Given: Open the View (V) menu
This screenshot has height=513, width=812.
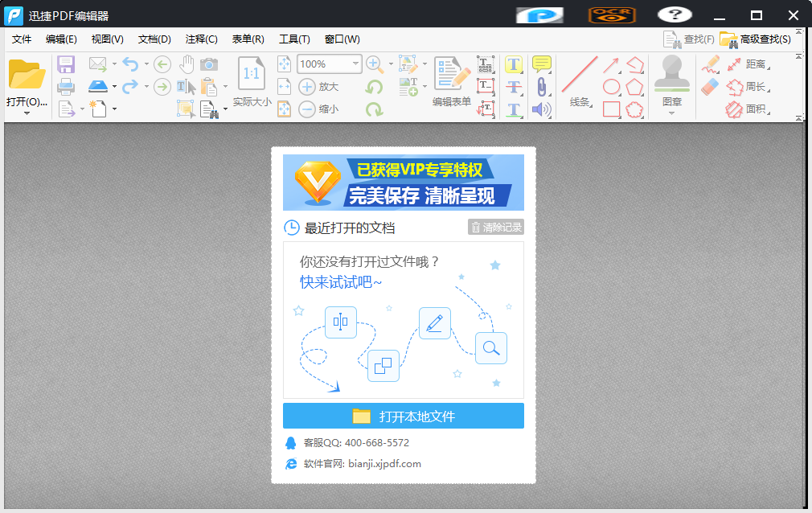Looking at the screenshot, I should coord(107,39).
